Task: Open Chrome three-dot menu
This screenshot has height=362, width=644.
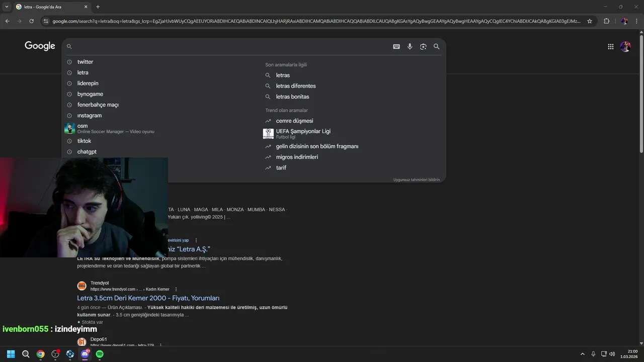Action: pyautogui.click(x=636, y=21)
